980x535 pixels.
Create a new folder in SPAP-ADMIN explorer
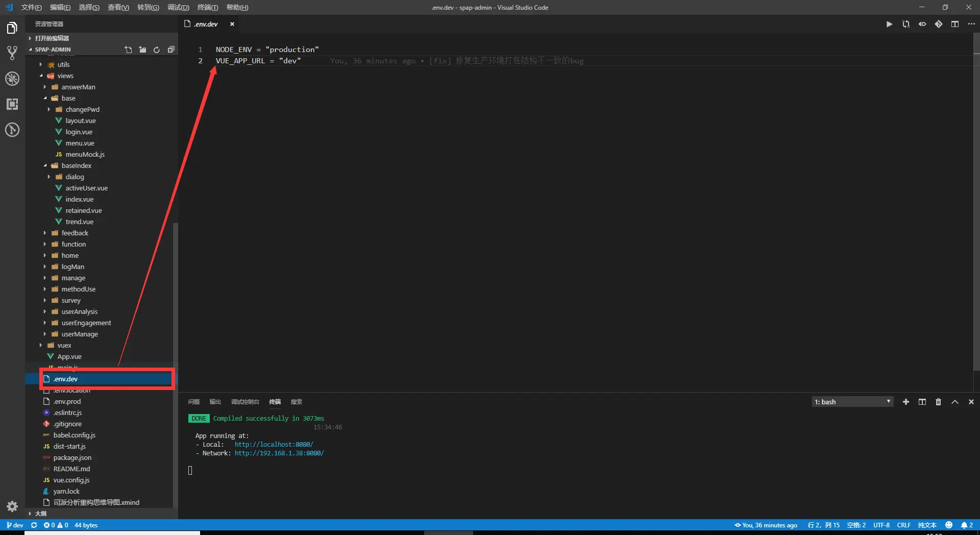[x=142, y=50]
